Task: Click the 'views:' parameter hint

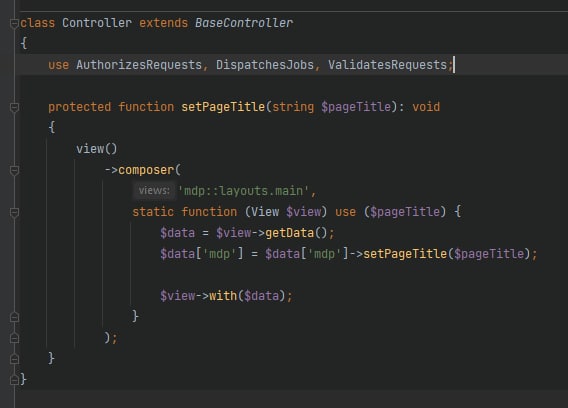Action: click(x=154, y=191)
